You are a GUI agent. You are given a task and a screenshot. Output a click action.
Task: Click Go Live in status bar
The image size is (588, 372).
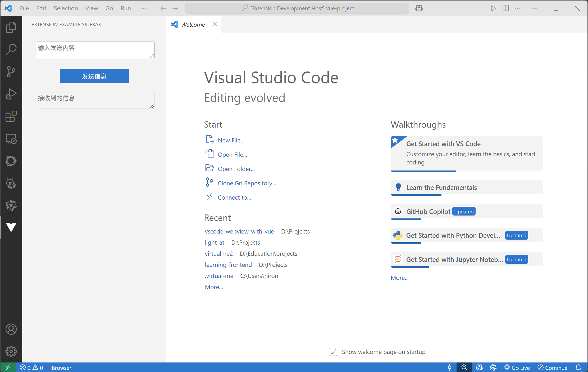[517, 367]
